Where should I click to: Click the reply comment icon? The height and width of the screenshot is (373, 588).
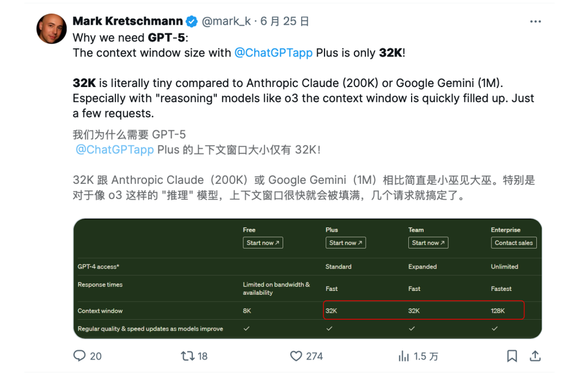click(79, 356)
